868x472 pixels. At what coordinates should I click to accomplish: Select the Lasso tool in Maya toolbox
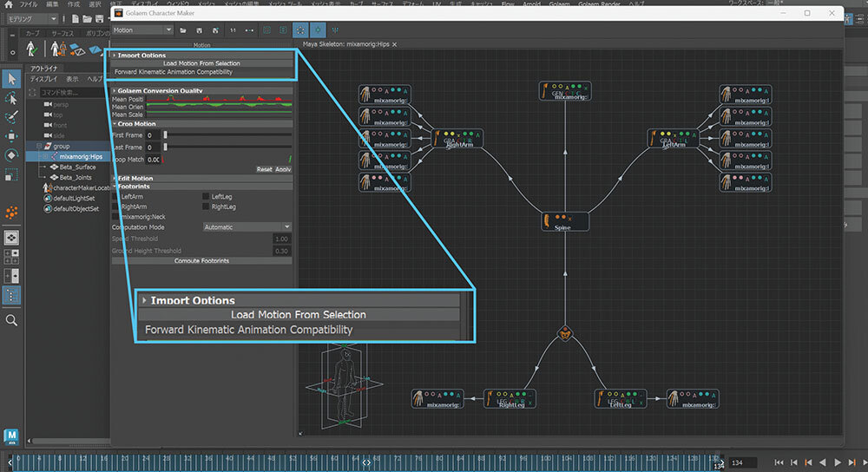click(x=11, y=99)
